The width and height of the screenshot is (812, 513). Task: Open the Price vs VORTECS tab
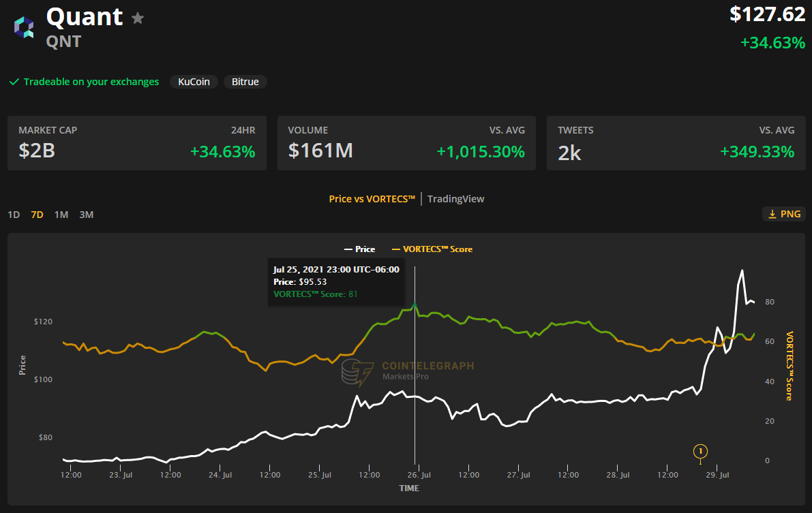372,199
